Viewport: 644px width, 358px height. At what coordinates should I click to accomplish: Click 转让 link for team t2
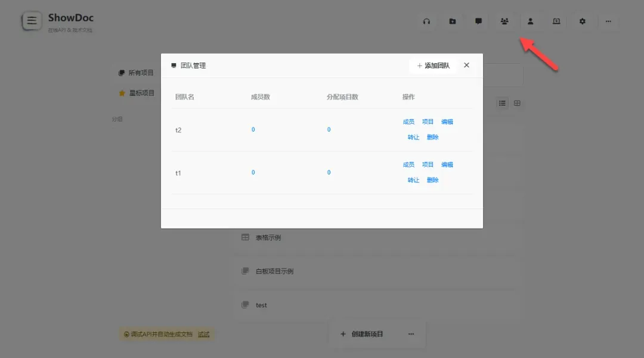pyautogui.click(x=413, y=137)
